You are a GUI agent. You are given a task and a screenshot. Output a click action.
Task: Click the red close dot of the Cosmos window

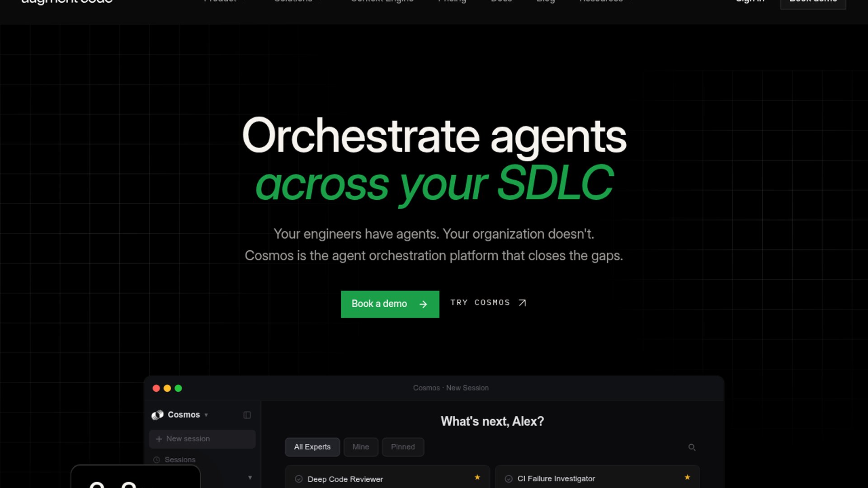pos(156,388)
